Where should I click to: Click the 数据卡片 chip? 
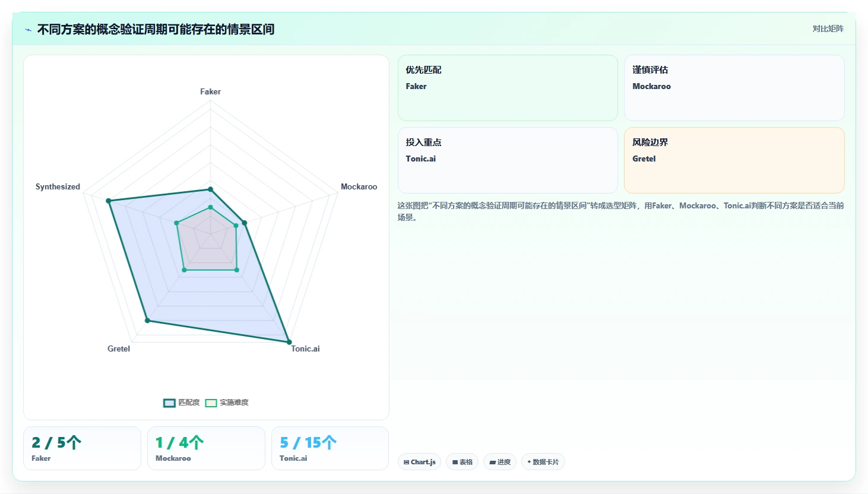543,462
